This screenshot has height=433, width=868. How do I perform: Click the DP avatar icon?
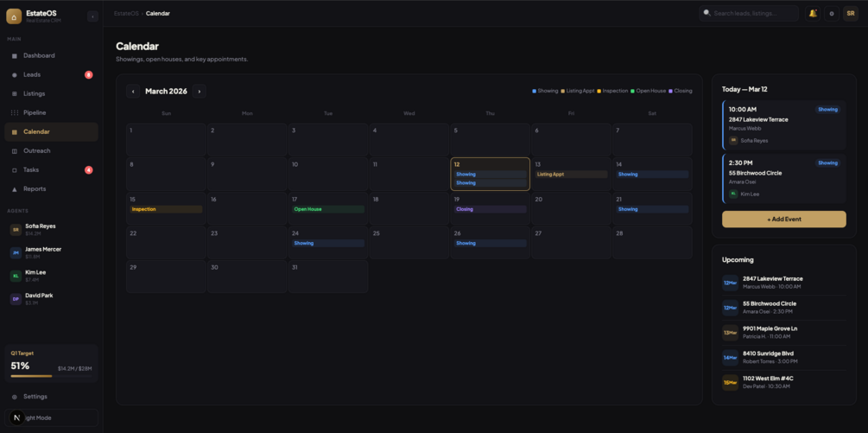tap(16, 299)
